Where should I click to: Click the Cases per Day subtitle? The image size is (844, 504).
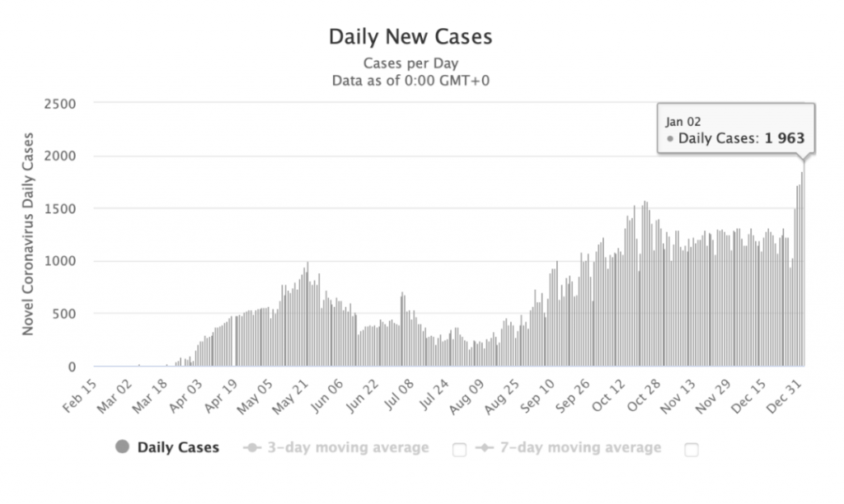[x=410, y=63]
